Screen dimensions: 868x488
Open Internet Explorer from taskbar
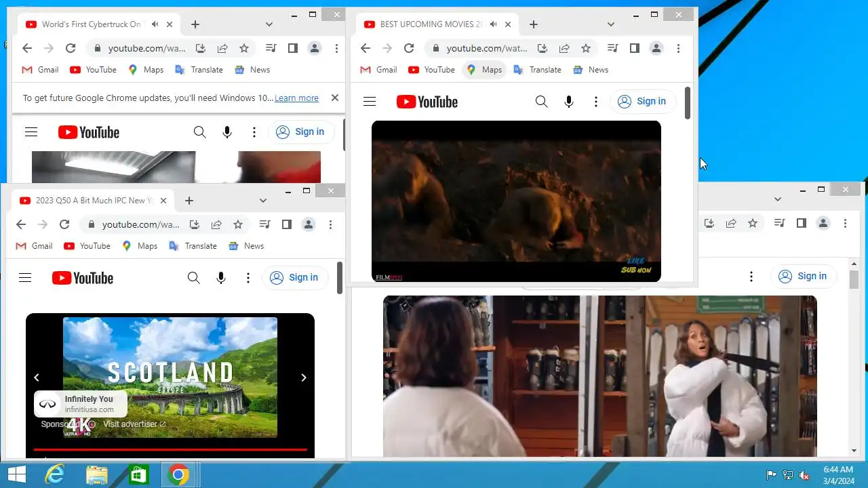point(54,475)
